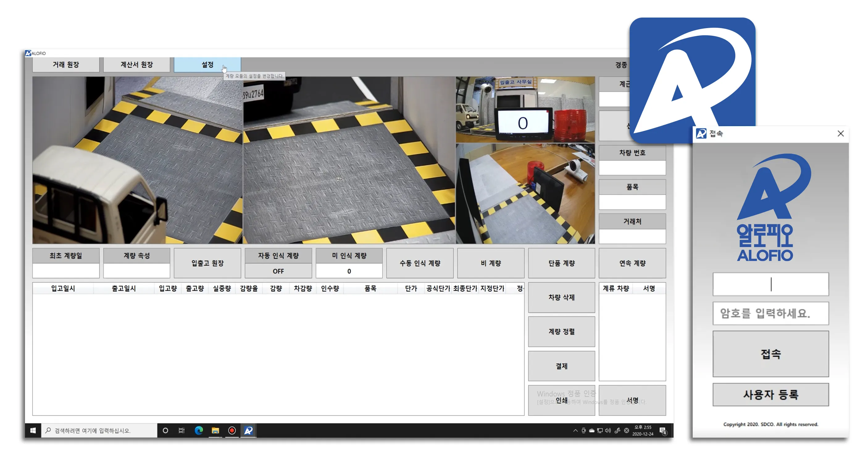868x454 pixels.
Task: Click the 최종단가 column header
Action: click(465, 289)
